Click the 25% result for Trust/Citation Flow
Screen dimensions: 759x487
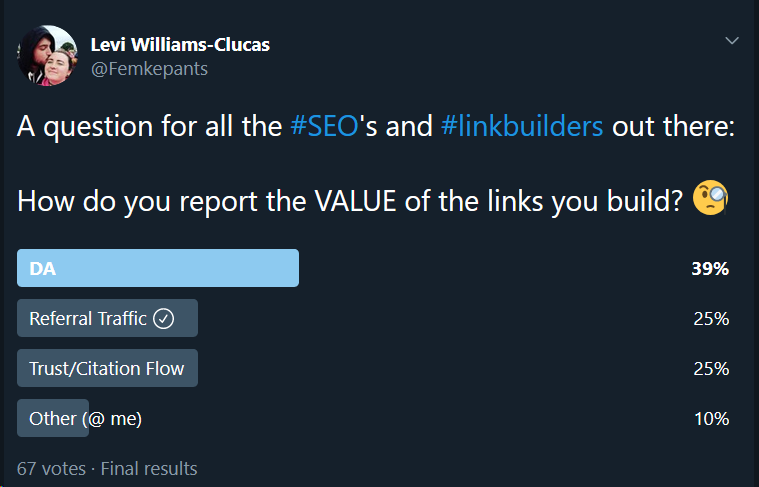[x=711, y=369]
